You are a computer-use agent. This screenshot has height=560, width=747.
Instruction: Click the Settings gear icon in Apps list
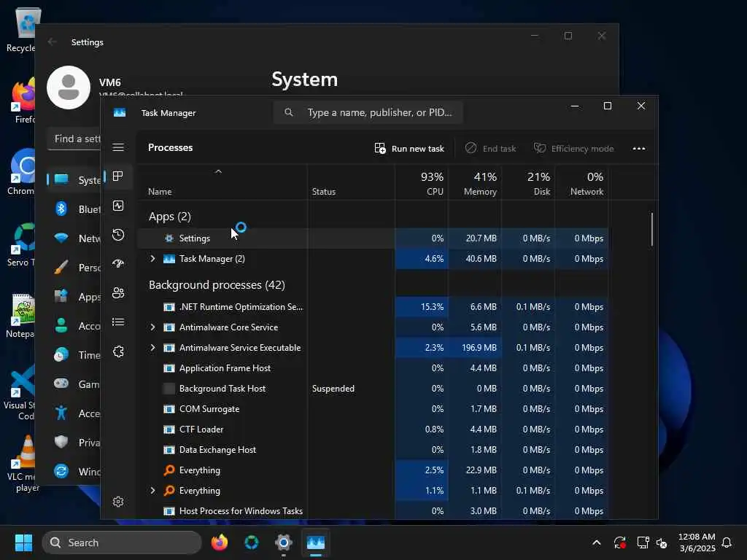click(x=169, y=238)
